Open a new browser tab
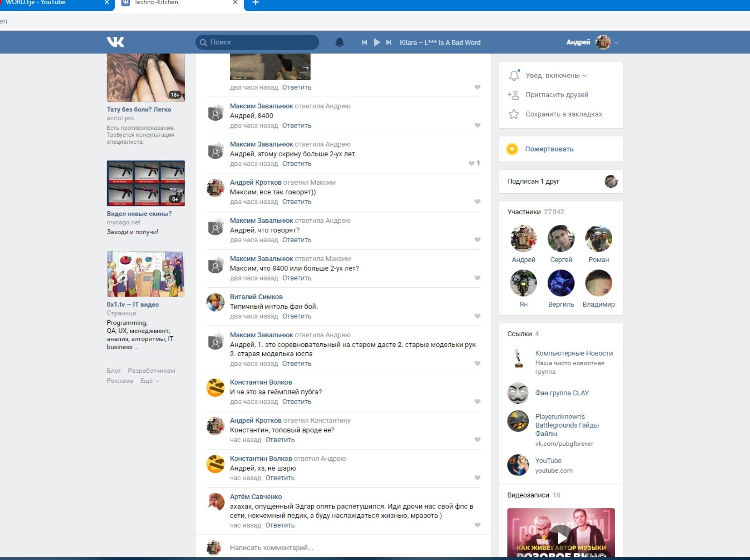 (x=256, y=3)
